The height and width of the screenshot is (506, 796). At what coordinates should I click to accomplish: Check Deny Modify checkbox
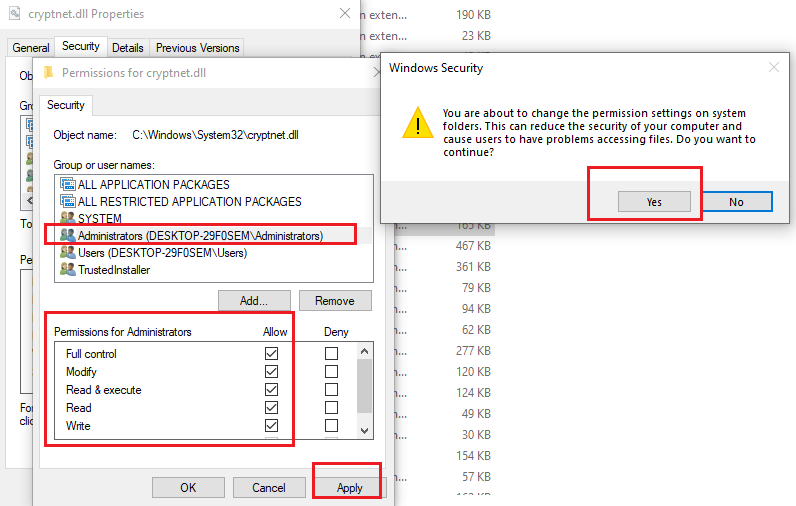(331, 372)
